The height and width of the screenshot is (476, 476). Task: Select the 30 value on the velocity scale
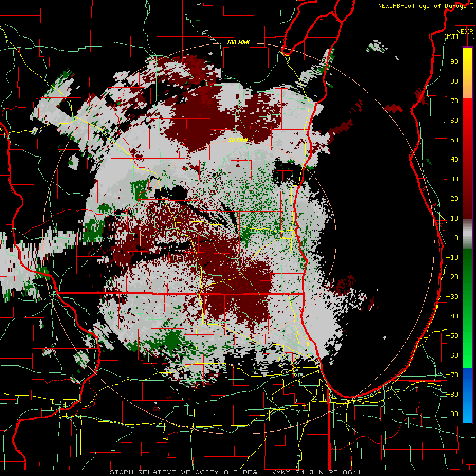pyautogui.click(x=454, y=179)
